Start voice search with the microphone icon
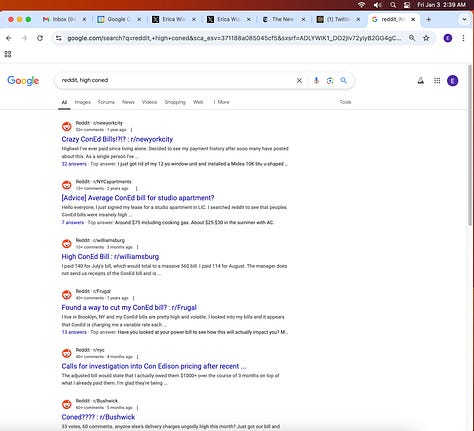The image size is (474, 431). coord(316,80)
